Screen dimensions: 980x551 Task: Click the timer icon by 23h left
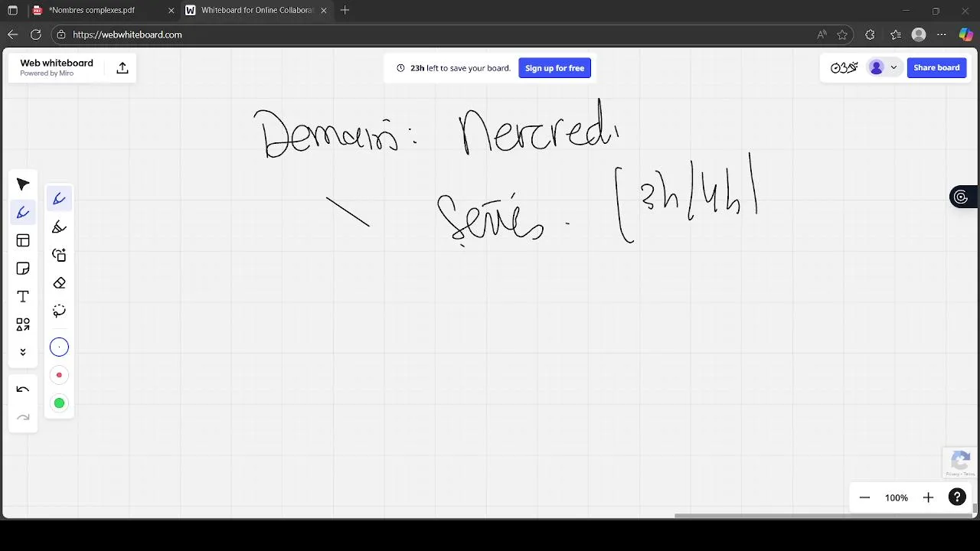pyautogui.click(x=400, y=68)
